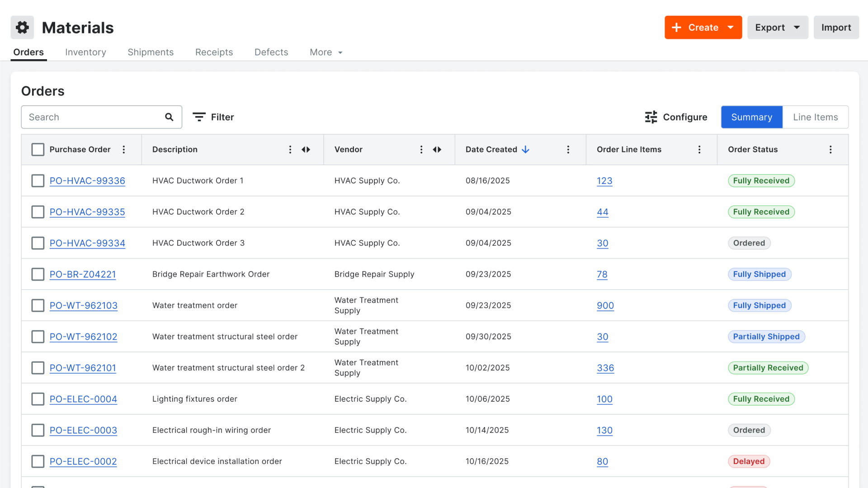Check the PO-WT-962103 row checkbox
The image size is (868, 488).
click(x=38, y=305)
